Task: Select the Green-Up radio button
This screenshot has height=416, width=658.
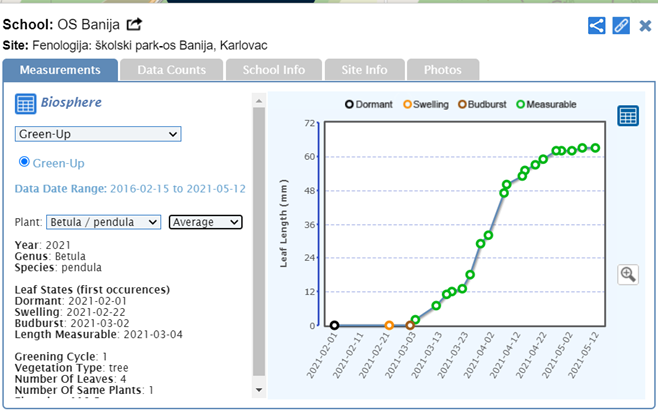Action: [25, 162]
